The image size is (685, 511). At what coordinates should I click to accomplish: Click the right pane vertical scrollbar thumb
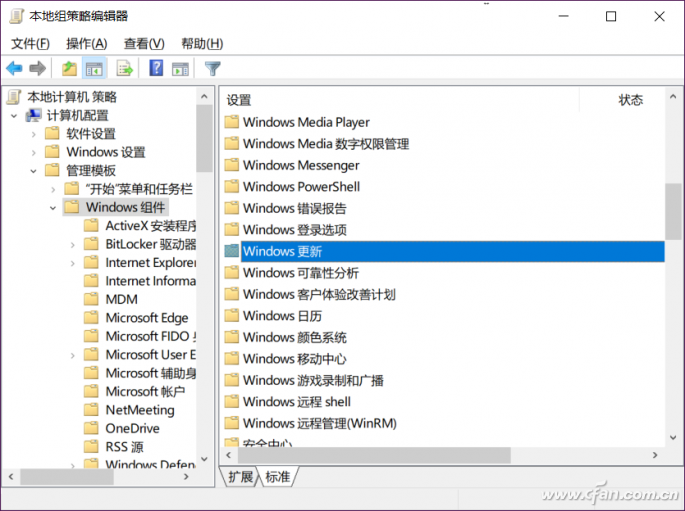(673, 211)
